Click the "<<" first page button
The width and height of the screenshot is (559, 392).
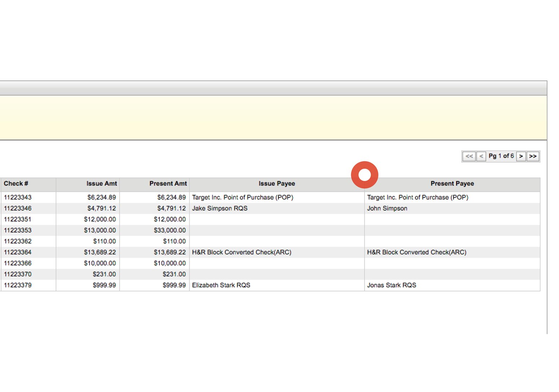click(x=470, y=156)
